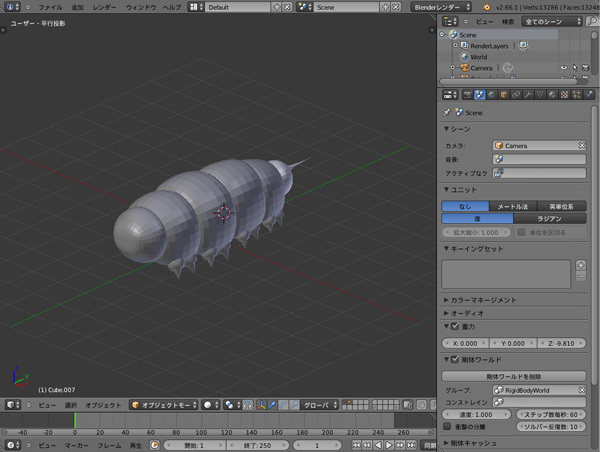Toggle the 重力 (Gravity) checkbox
The width and height of the screenshot is (600, 452).
457,326
